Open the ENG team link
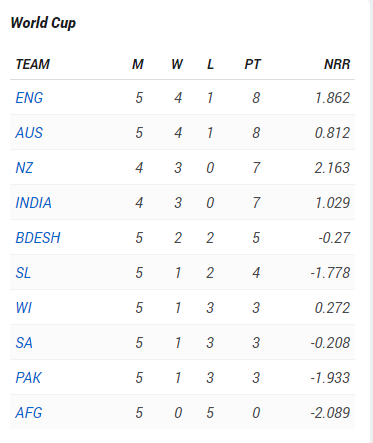The image size is (373, 443). (x=29, y=98)
